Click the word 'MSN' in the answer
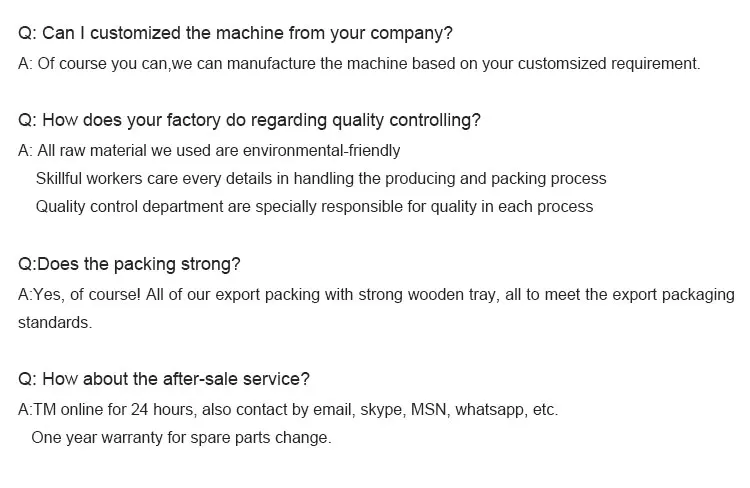 429,410
